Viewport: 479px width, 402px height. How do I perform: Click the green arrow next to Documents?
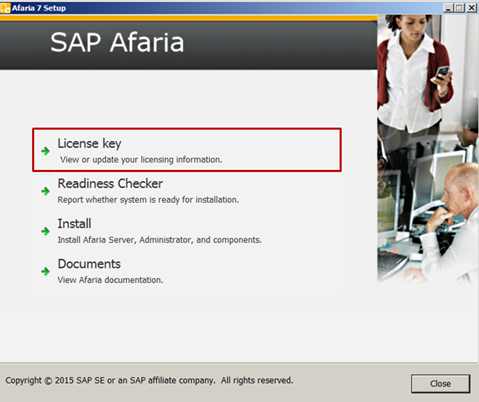coord(45,271)
